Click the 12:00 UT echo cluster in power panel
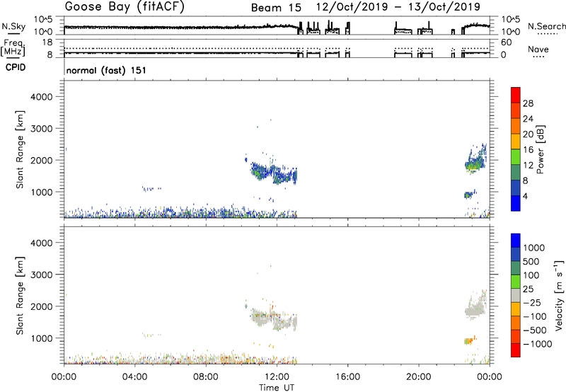The height and width of the screenshot is (392, 566). pos(275,173)
